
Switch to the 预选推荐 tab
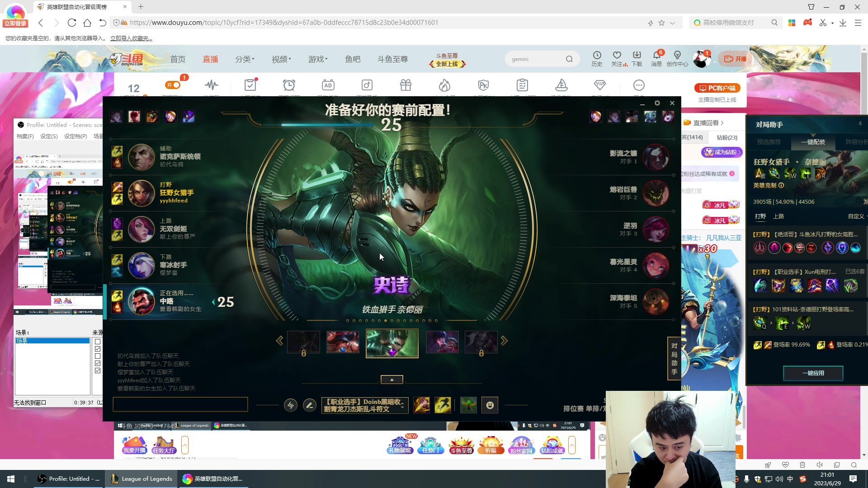pyautogui.click(x=769, y=142)
